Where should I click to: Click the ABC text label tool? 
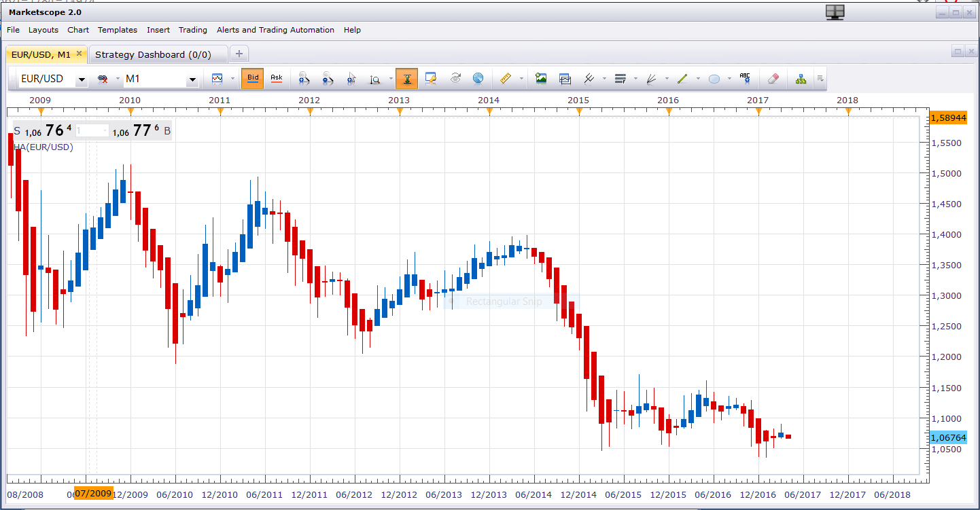coord(745,79)
